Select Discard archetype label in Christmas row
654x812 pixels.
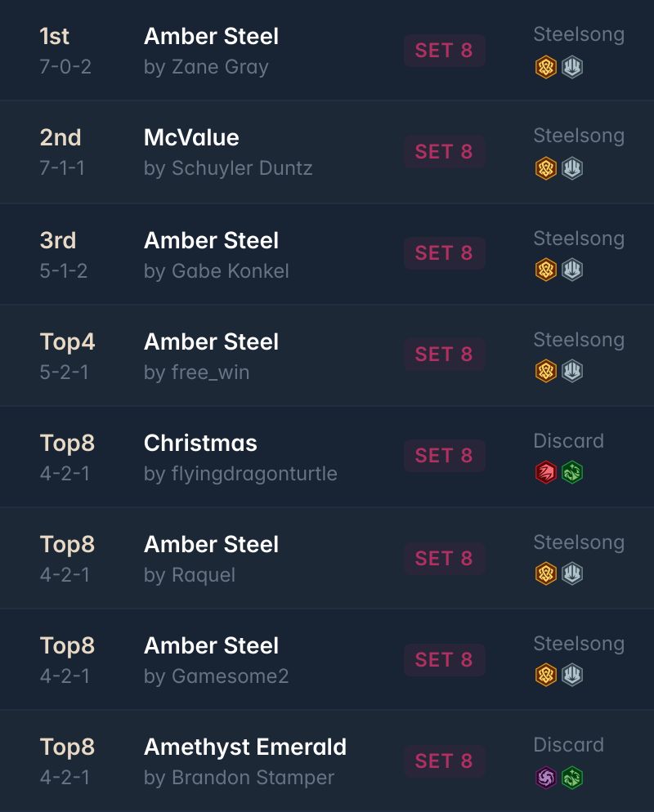tap(568, 441)
